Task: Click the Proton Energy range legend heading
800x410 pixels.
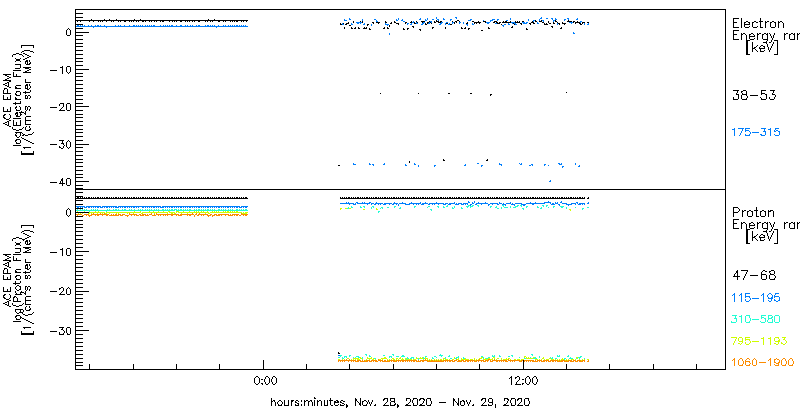Action: 765,224
